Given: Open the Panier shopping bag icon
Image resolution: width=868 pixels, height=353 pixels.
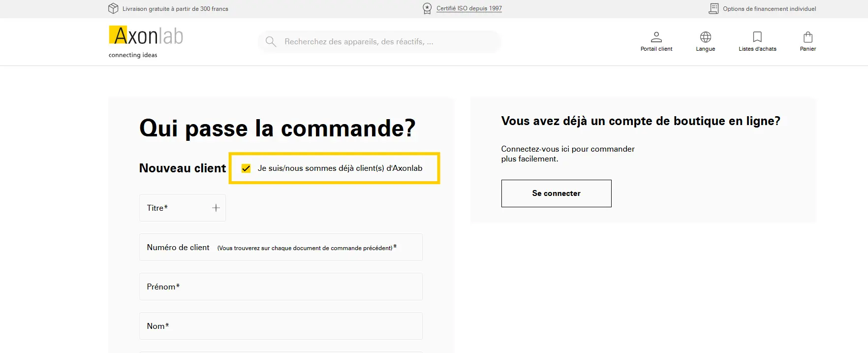Looking at the screenshot, I should [807, 37].
